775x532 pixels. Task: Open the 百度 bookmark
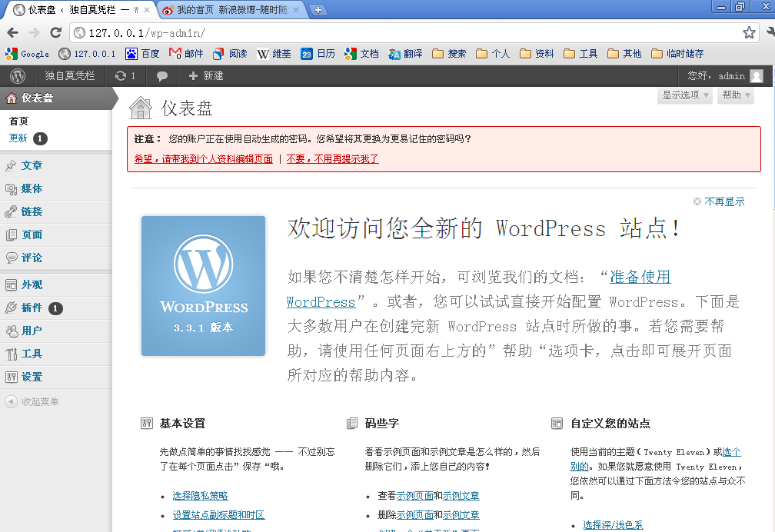(142, 53)
